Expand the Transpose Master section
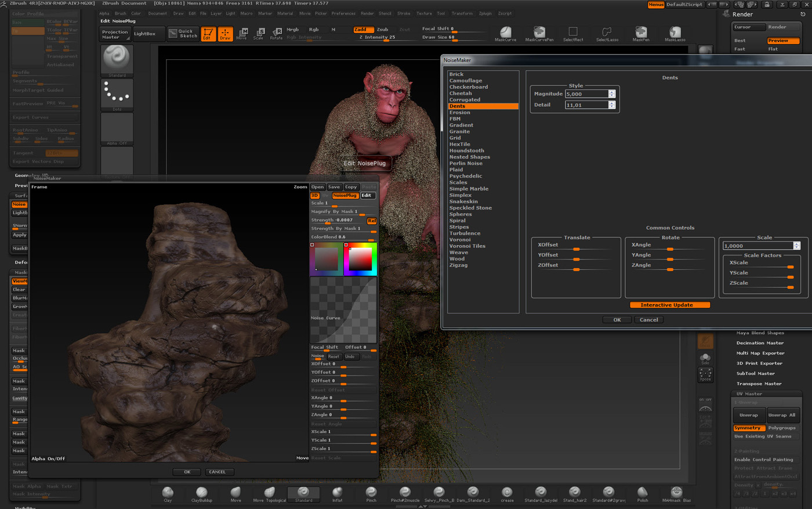Viewport: 812px width, 509px height. coord(759,384)
